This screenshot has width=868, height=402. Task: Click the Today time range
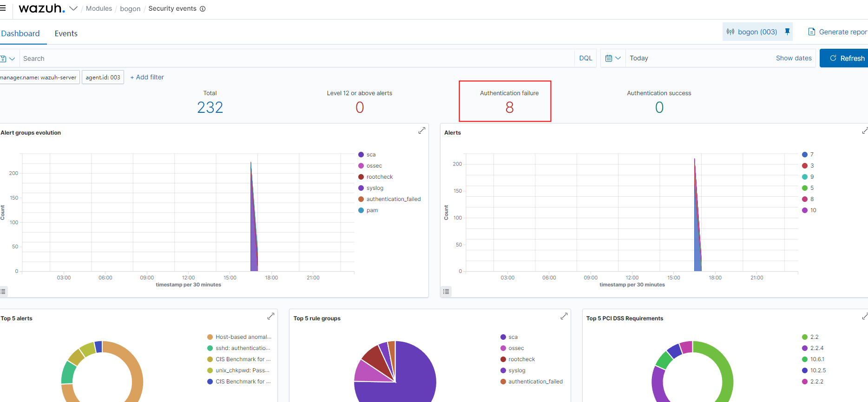coord(639,58)
